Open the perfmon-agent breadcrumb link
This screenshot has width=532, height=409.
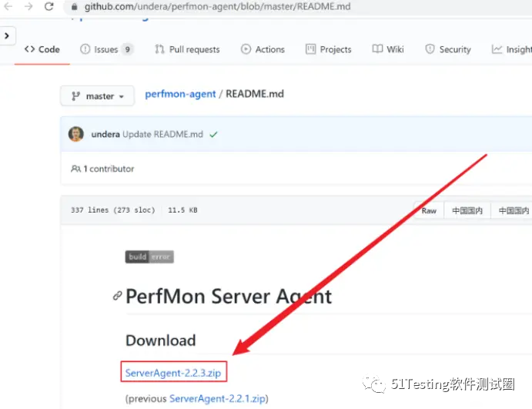[180, 94]
